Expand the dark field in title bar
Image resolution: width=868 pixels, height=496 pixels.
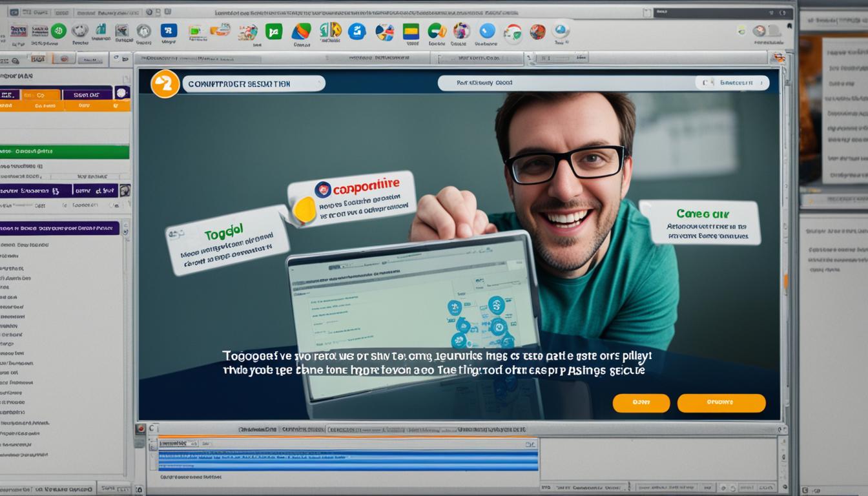(x=721, y=12)
